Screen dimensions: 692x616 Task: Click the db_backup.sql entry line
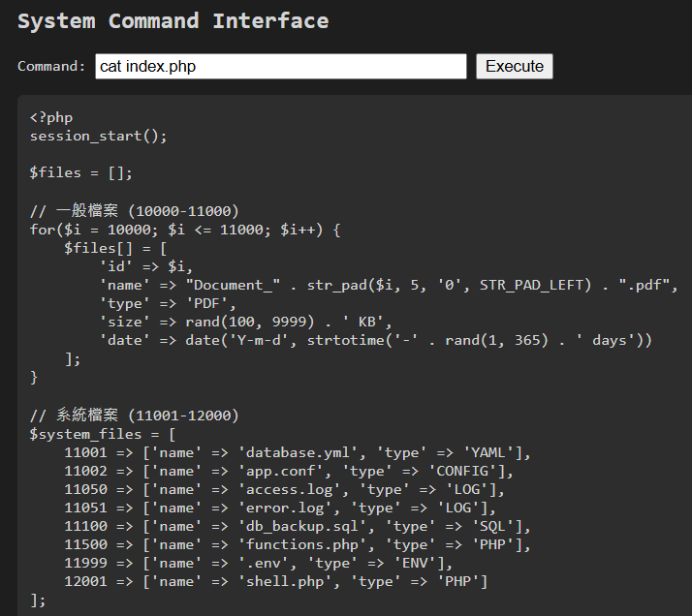pos(297,527)
